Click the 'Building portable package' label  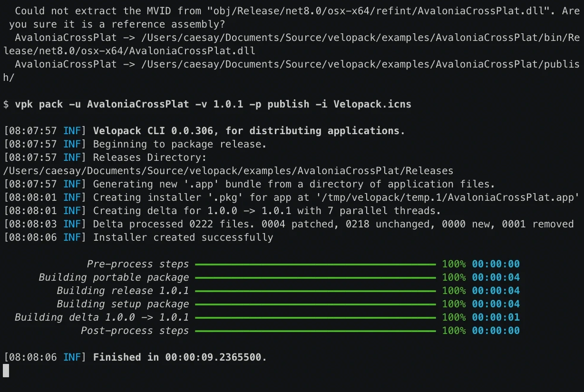coord(114,277)
